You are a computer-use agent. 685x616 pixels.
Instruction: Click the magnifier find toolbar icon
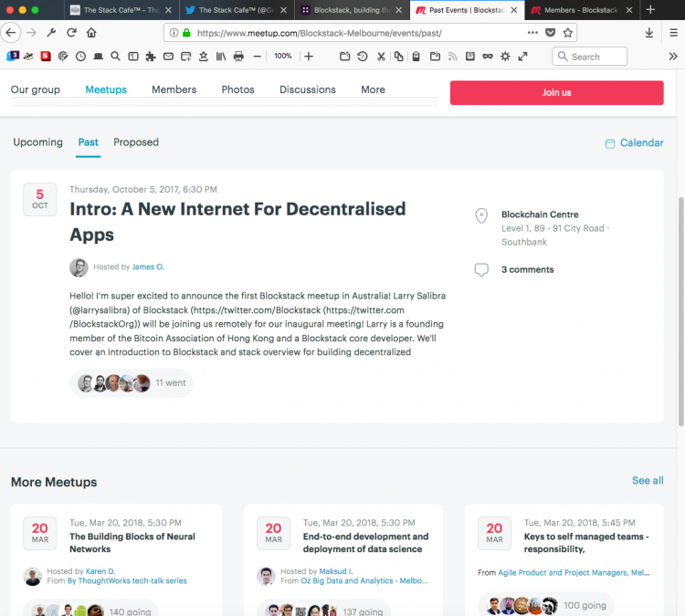(115, 57)
